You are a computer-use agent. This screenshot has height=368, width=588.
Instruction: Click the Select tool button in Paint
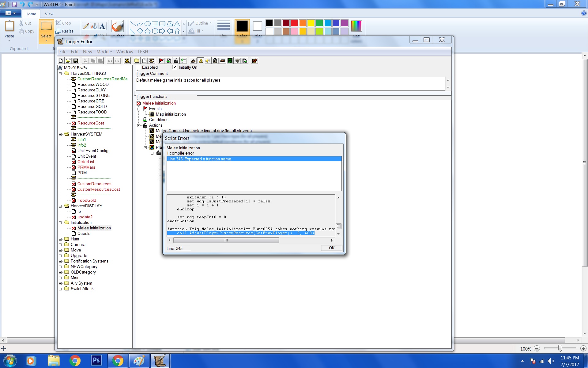tap(46, 32)
